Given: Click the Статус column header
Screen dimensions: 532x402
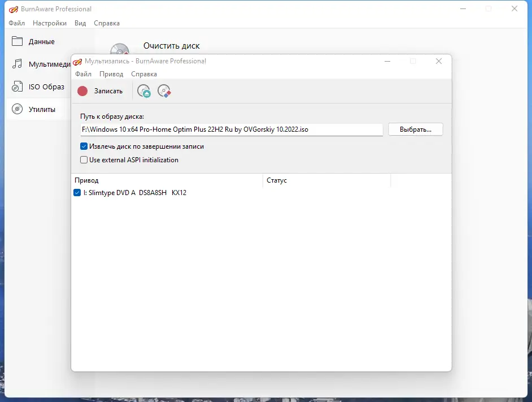Looking at the screenshot, I should pos(326,180).
